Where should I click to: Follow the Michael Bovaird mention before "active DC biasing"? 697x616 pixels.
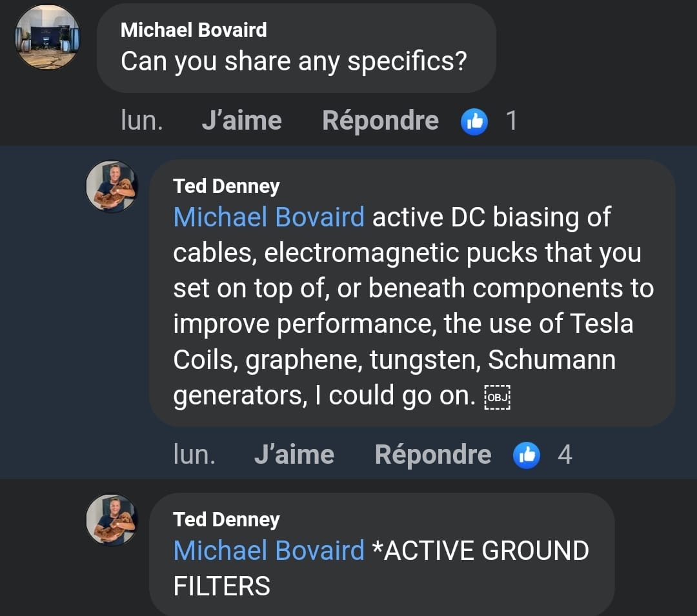pos(269,217)
